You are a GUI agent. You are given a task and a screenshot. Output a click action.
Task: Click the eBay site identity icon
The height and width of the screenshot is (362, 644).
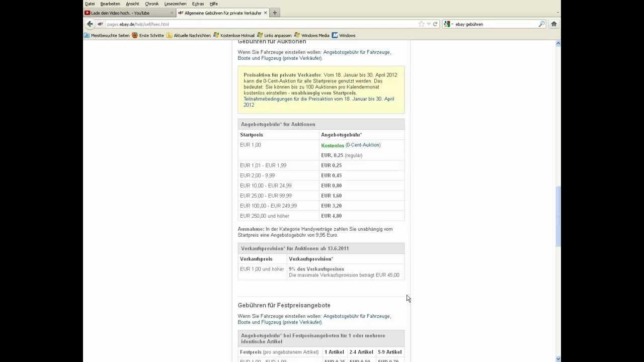tap(101, 24)
